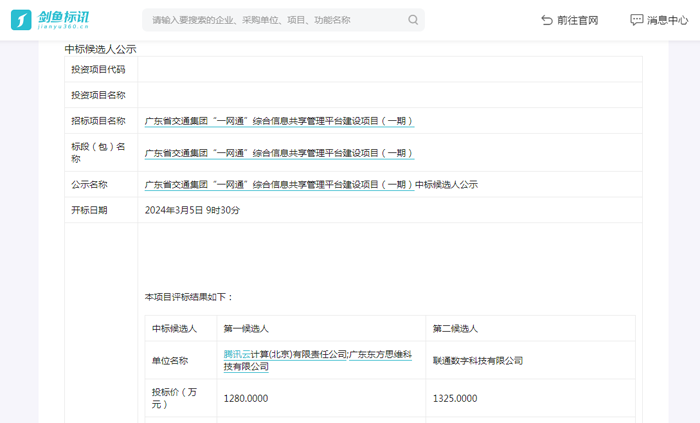700x423 pixels.
Task: Select label 投资项目名称
Action: (x=98, y=95)
